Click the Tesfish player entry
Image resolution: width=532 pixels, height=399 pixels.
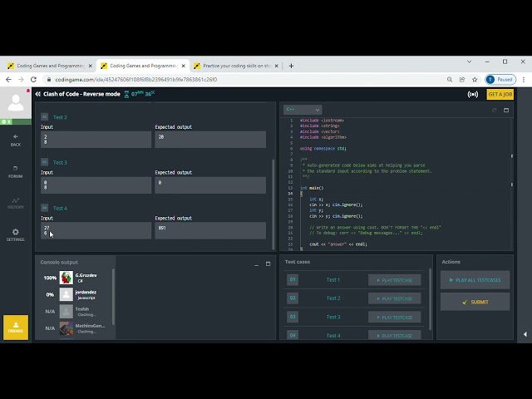tap(76, 312)
